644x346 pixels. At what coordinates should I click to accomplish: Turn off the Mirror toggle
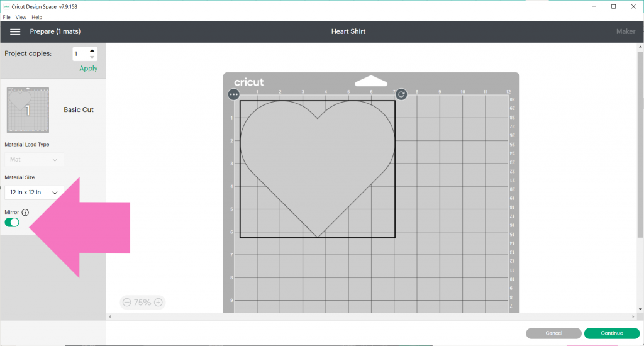(x=12, y=222)
